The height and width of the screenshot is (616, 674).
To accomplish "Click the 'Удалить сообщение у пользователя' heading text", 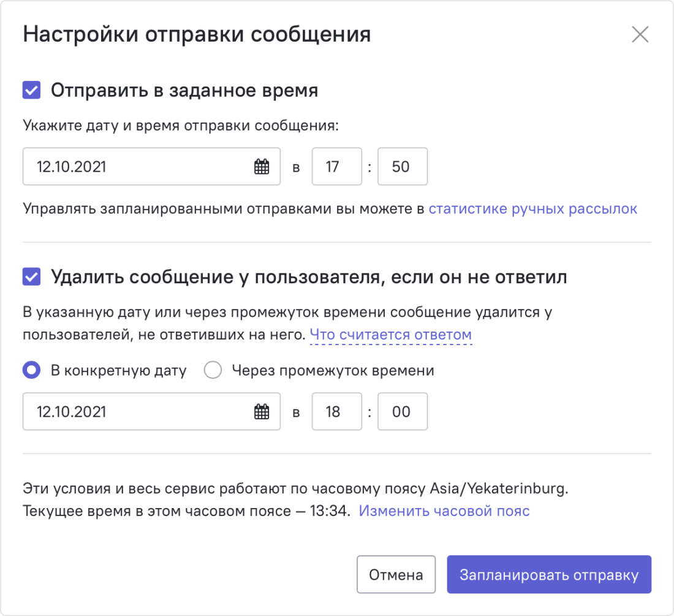I will [308, 277].
